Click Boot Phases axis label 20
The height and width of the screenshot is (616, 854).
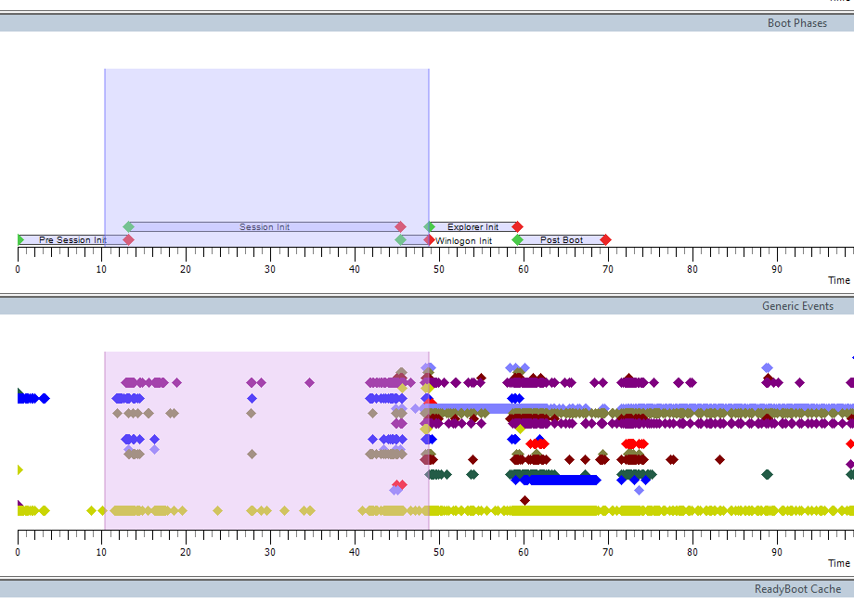pos(186,269)
